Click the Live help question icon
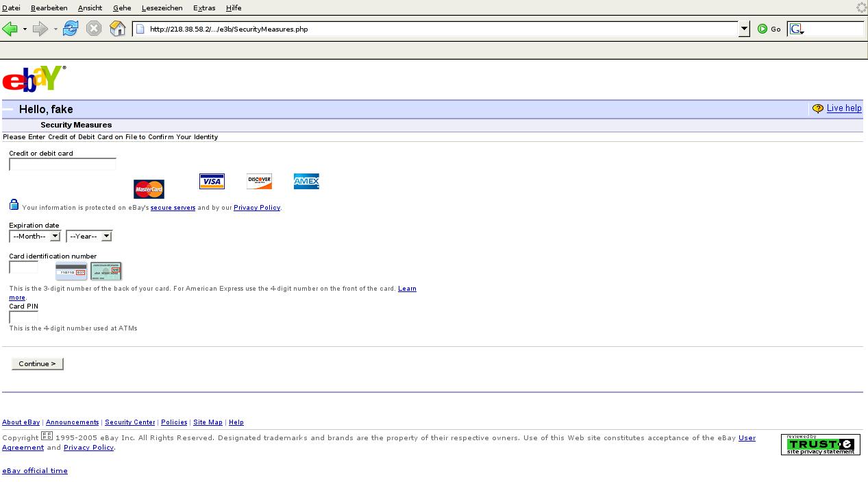The height and width of the screenshot is (482, 868). tap(817, 108)
